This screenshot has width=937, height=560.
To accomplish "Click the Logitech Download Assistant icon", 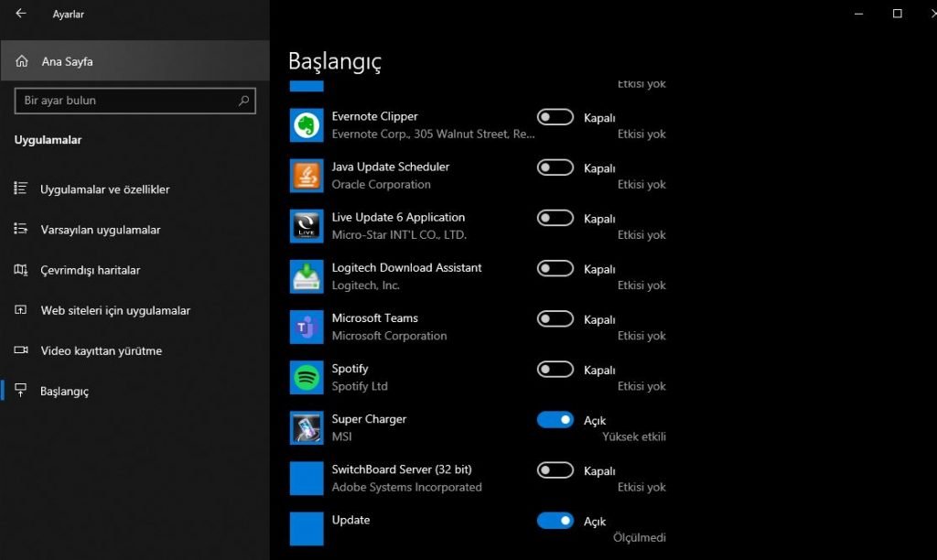I will 307,276.
